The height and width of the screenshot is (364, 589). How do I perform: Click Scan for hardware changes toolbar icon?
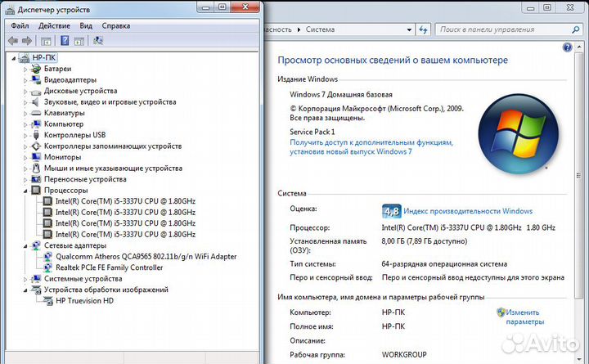pos(98,41)
